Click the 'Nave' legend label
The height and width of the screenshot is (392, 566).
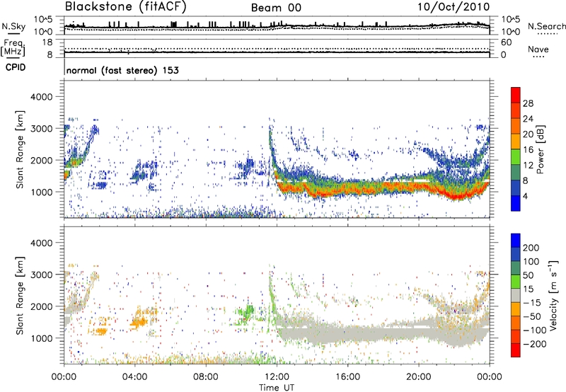point(538,50)
